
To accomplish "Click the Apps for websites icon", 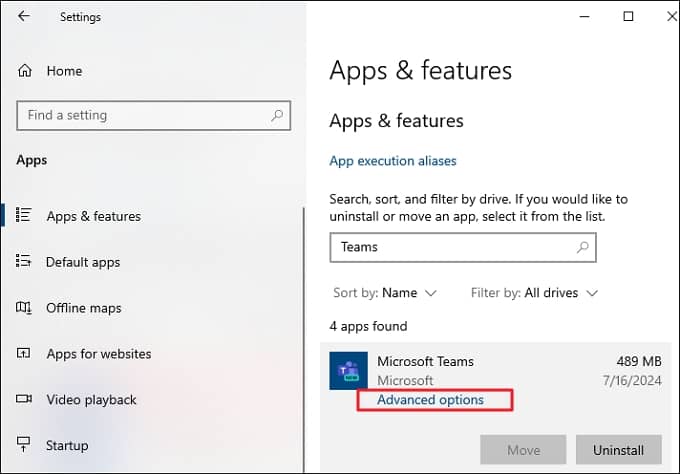I will (x=23, y=353).
